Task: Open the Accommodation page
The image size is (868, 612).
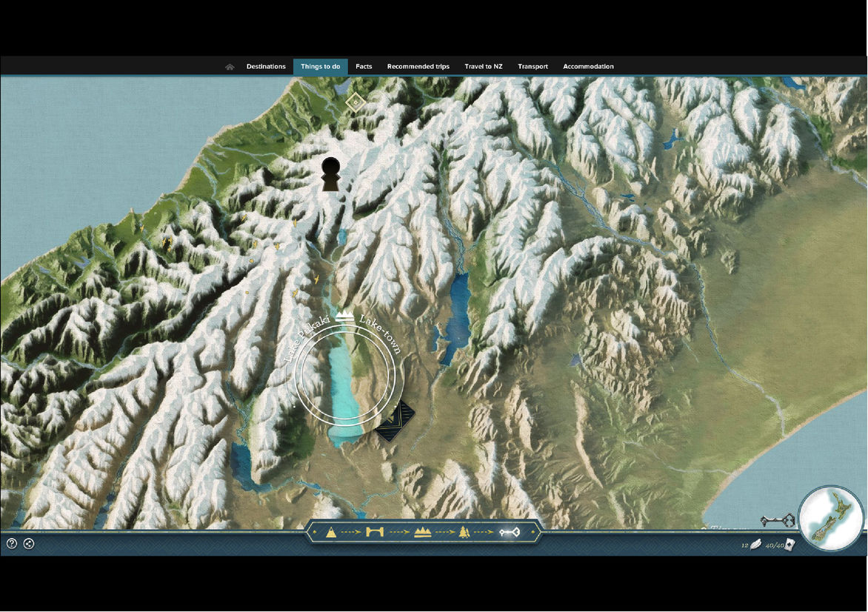Action: [588, 67]
